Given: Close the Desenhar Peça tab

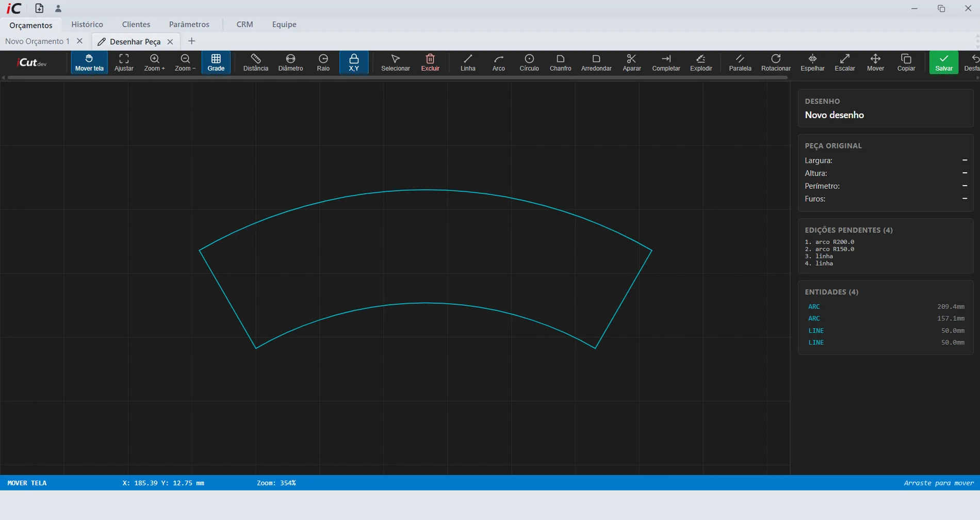Looking at the screenshot, I should tap(170, 42).
